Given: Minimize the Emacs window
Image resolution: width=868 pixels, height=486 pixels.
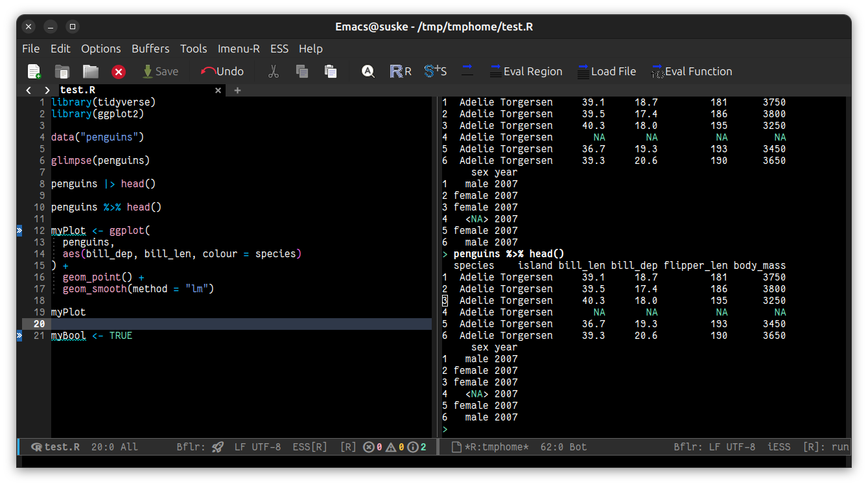Looking at the screenshot, I should [x=51, y=27].
